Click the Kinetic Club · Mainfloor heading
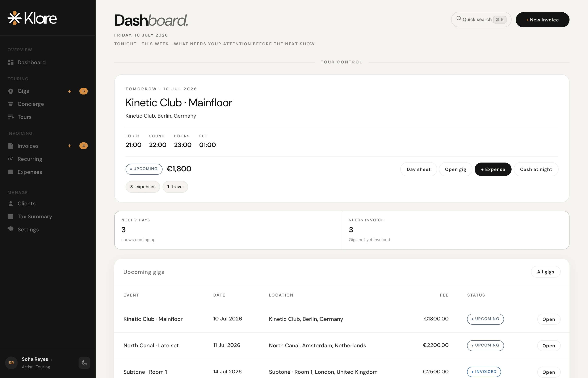This screenshot has height=378, width=588. pos(179,103)
